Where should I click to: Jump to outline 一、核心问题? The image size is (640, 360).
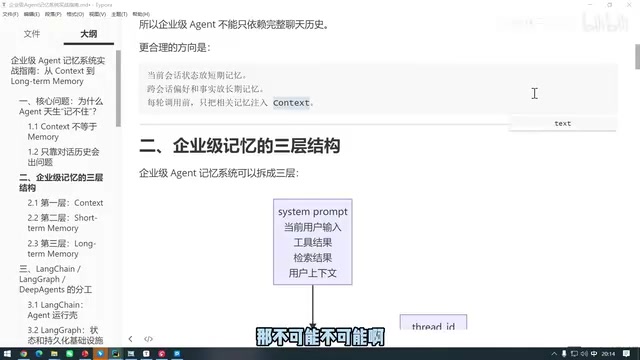tap(61, 106)
